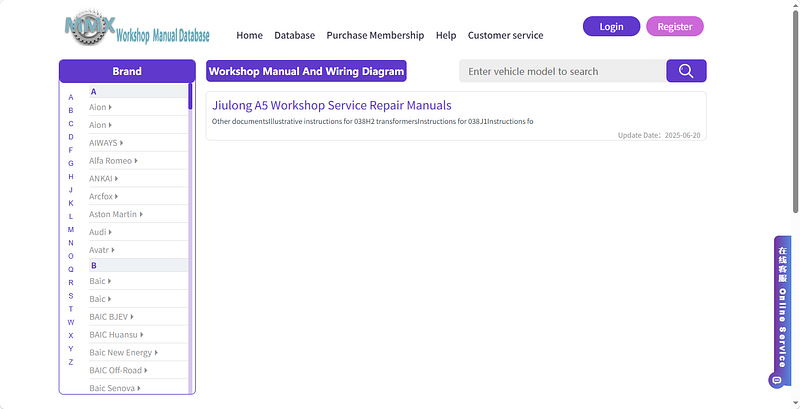The image size is (800, 409).
Task: Jump to letter S in brand index
Action: [x=71, y=296]
